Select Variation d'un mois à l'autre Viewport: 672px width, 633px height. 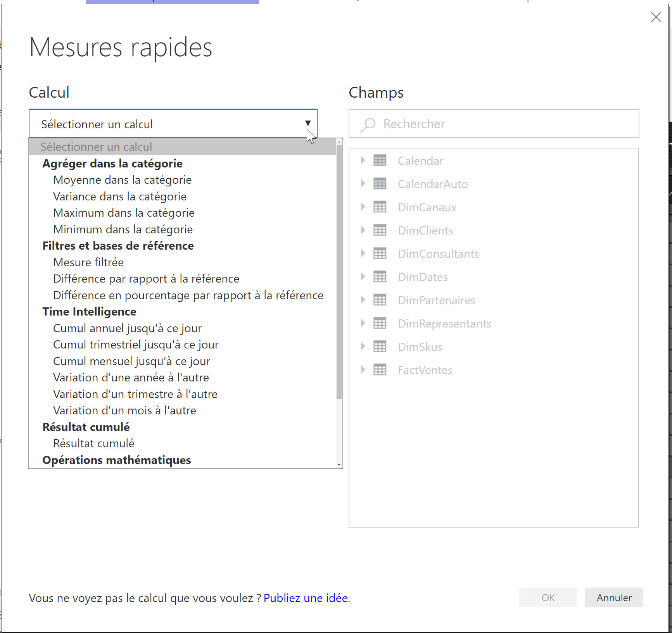click(x=124, y=411)
